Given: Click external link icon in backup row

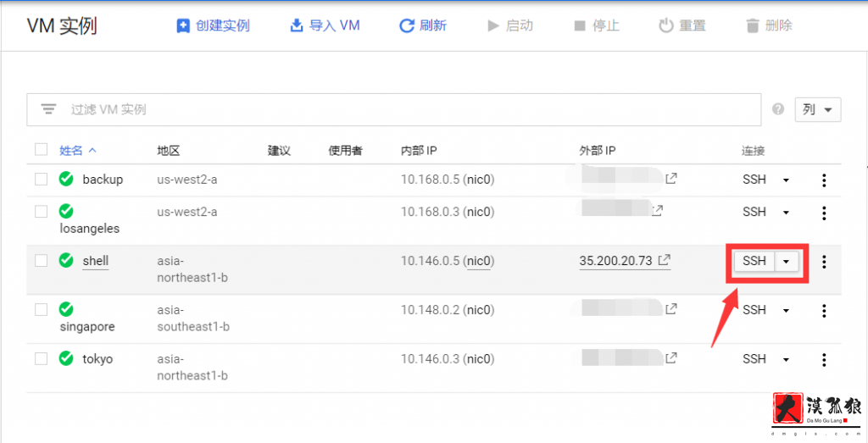Looking at the screenshot, I should coord(671,179).
